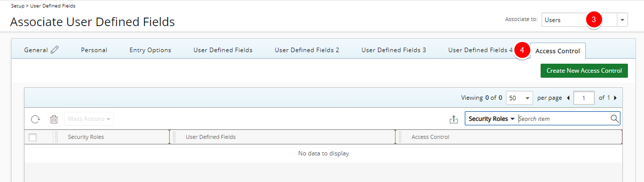
Task: Select the User Defined Fields 3 tab
Action: coord(394,50)
